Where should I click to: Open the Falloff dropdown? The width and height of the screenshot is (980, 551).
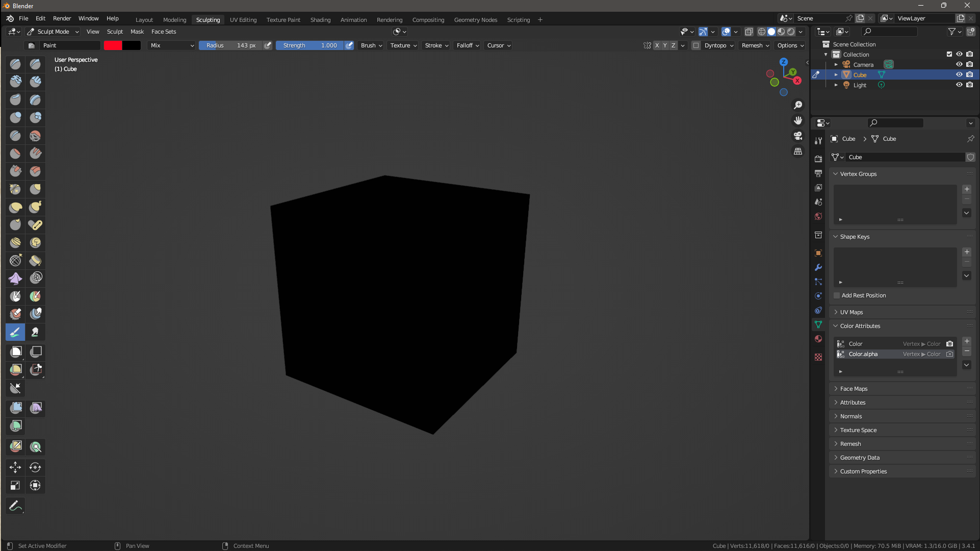coord(467,45)
